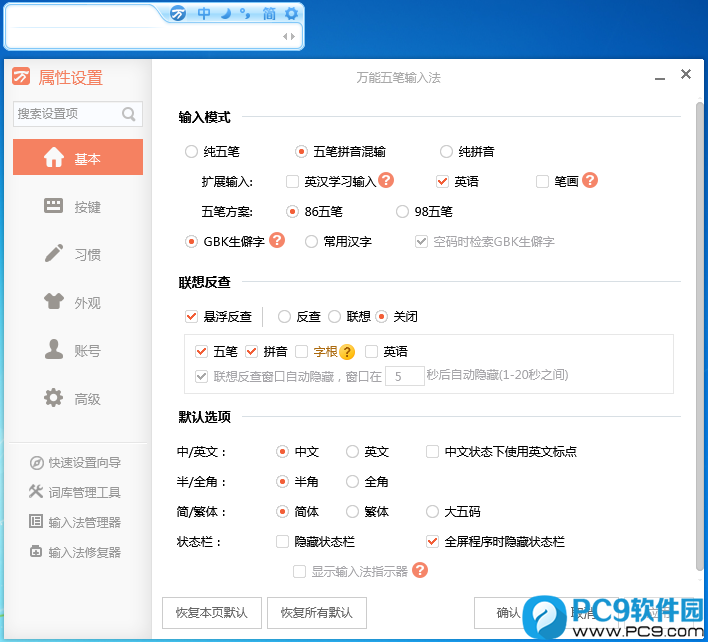Open the 基本 tab
Screen dimensions: 708x642
[78, 157]
